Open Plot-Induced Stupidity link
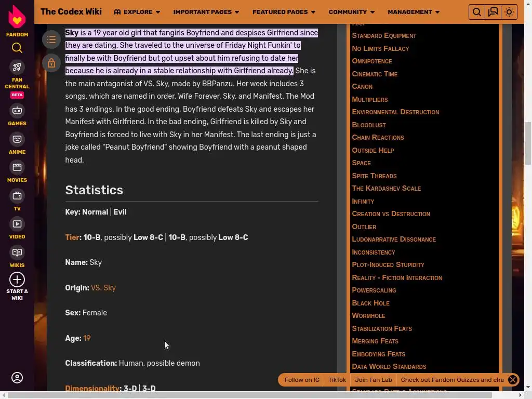 coord(388,264)
